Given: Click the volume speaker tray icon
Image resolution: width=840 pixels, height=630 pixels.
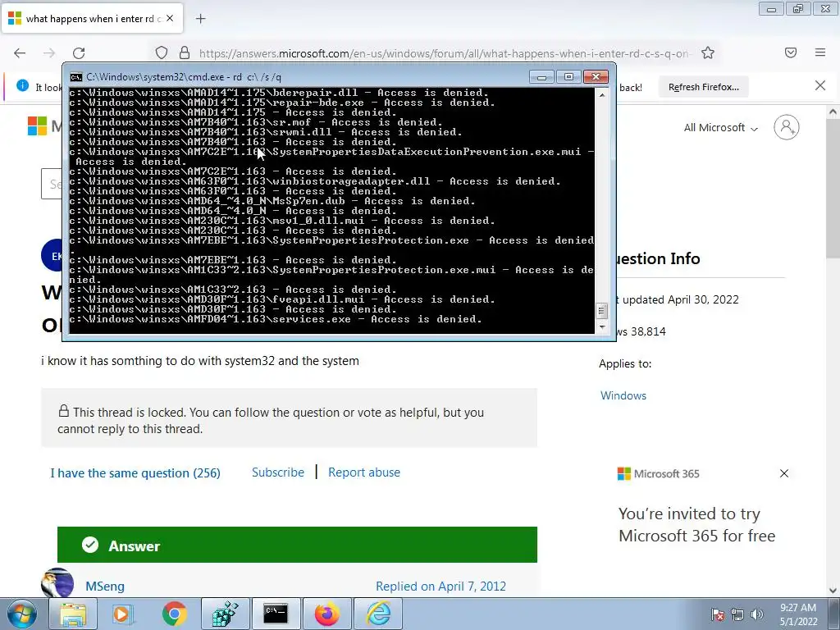Looking at the screenshot, I should pos(757,615).
